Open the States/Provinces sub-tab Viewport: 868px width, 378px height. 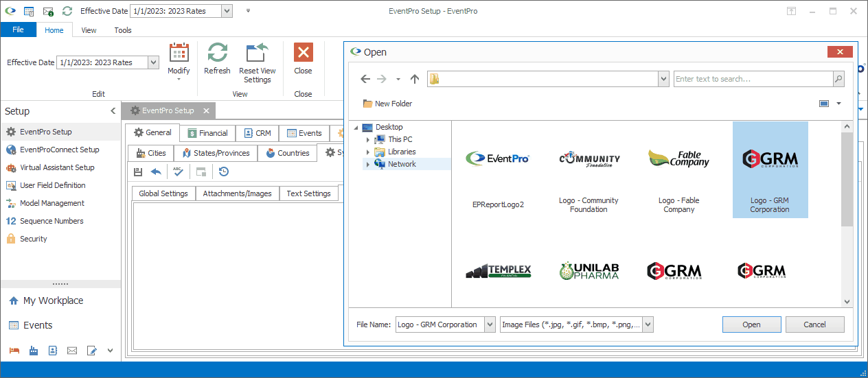click(216, 153)
